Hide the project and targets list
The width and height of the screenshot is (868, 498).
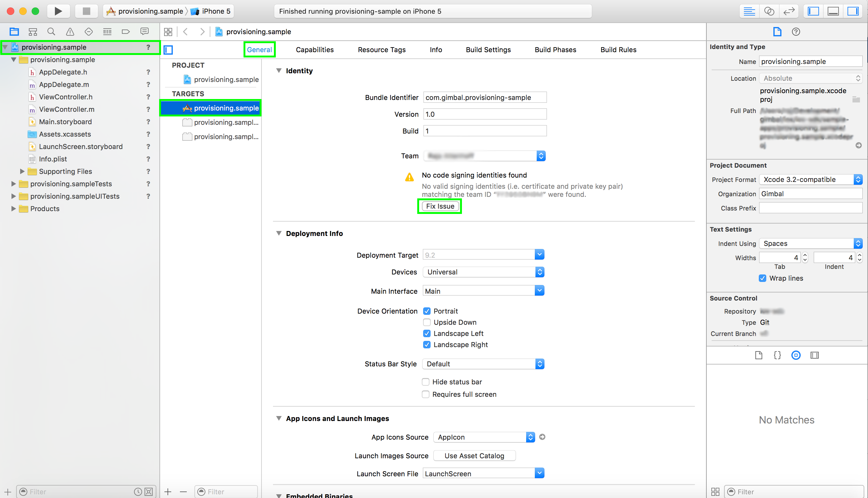click(168, 50)
